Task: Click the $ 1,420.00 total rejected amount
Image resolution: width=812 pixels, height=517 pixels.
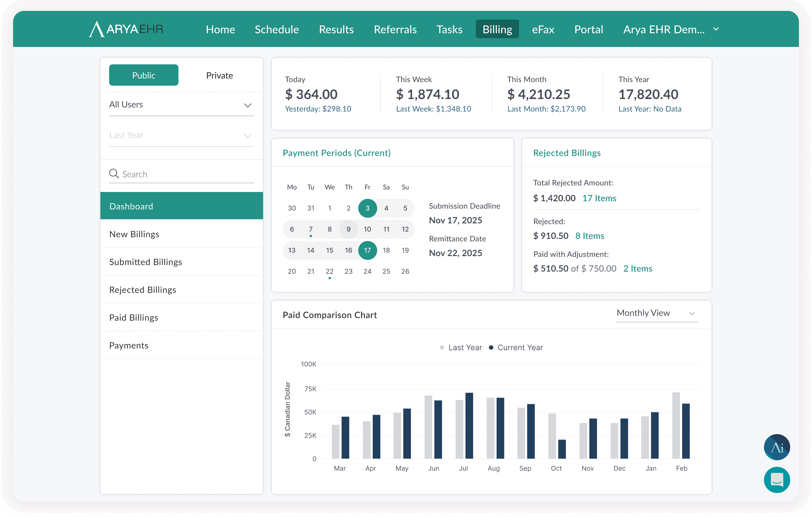Action: click(554, 198)
